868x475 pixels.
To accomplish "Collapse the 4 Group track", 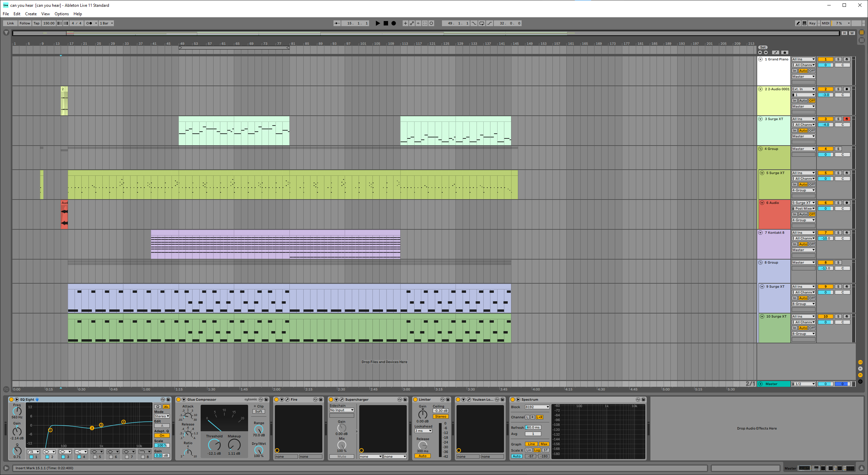I will tap(760, 149).
